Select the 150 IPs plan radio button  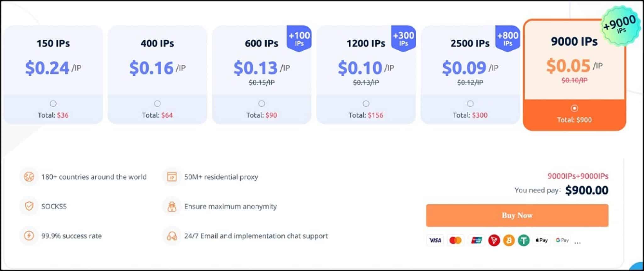click(53, 103)
